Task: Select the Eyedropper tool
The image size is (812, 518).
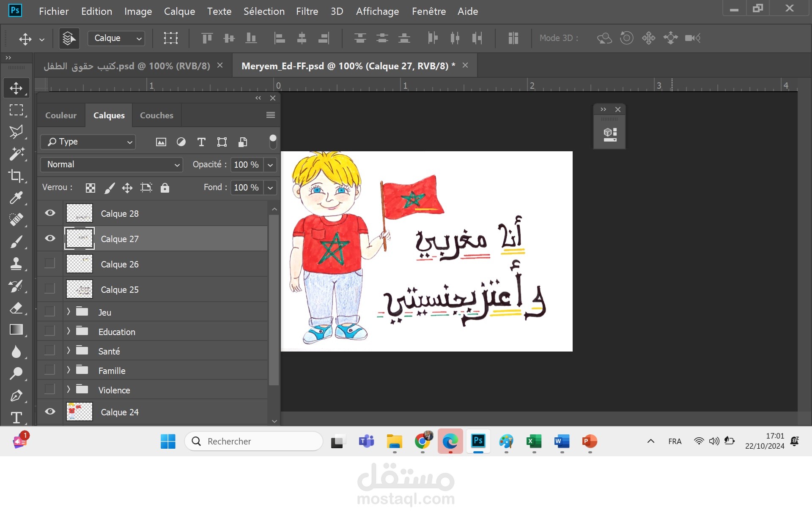Action: point(16,198)
